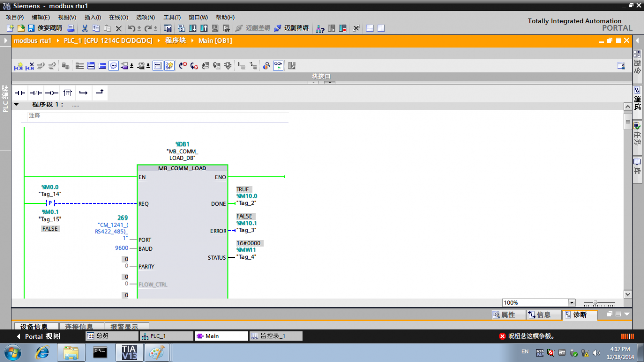Click the New project icon
The height and width of the screenshot is (362, 644).
tap(10, 28)
